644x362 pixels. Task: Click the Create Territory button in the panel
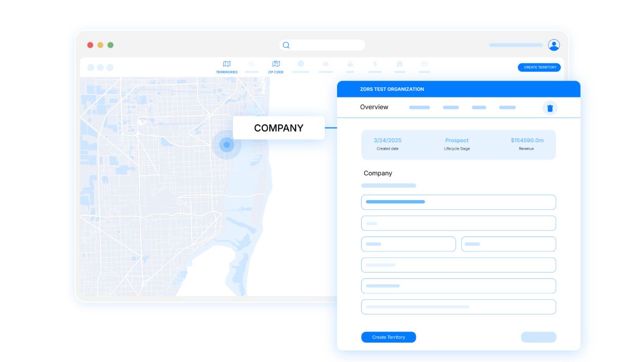[388, 337]
